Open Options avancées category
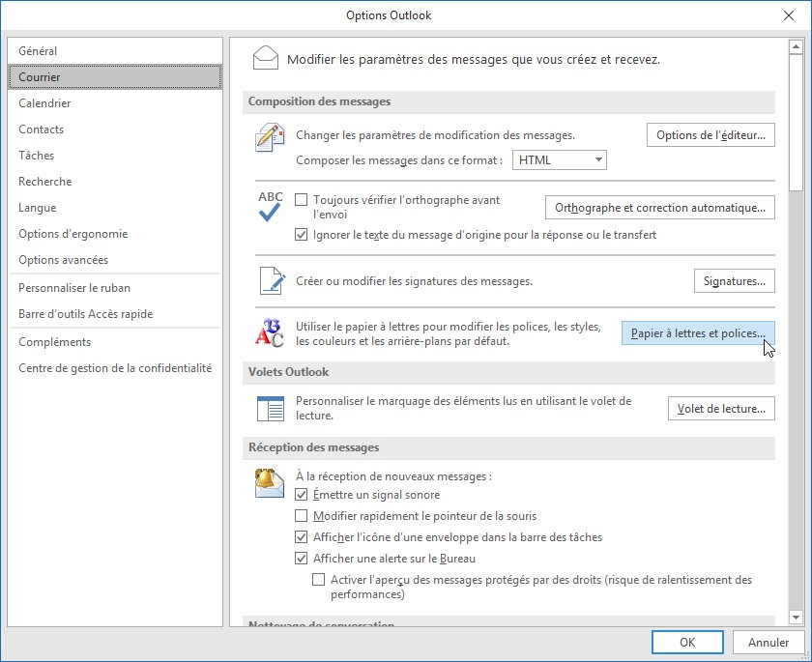Viewport: 812px width, 662px height. 115,260
